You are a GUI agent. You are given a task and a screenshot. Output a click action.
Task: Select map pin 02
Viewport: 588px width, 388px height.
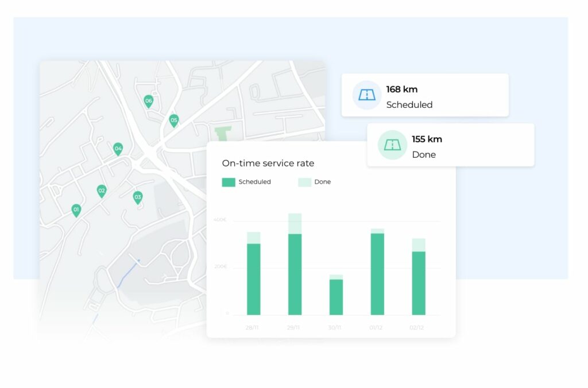point(102,191)
